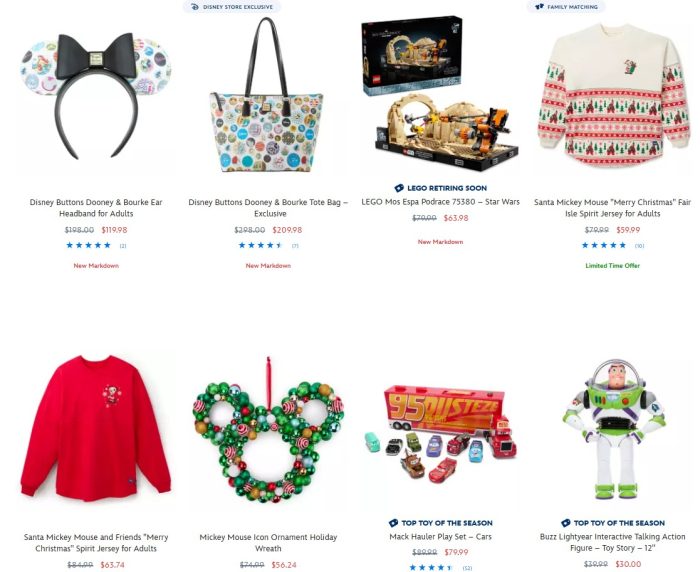Open star rating of Fair Isle Spirit Jersey

pos(604,245)
